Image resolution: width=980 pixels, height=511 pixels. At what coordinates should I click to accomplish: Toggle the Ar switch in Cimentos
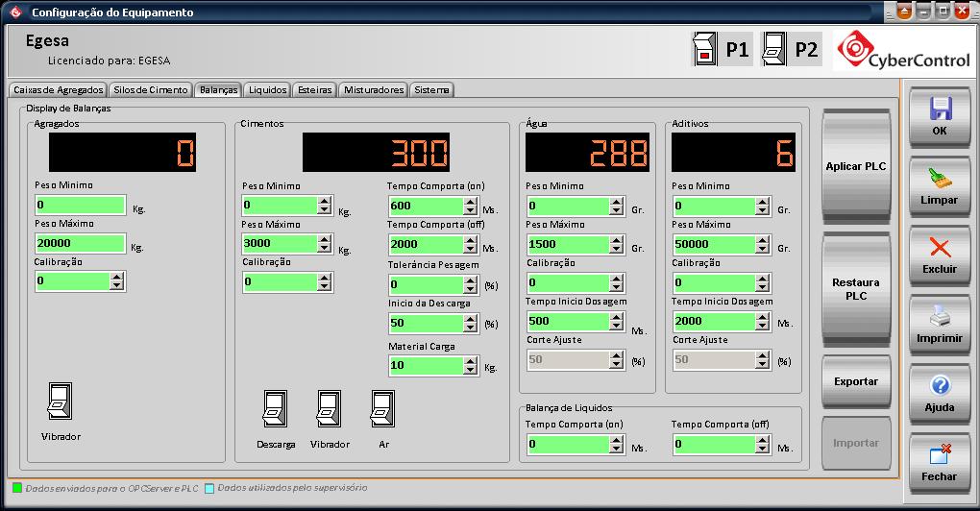pos(382,409)
